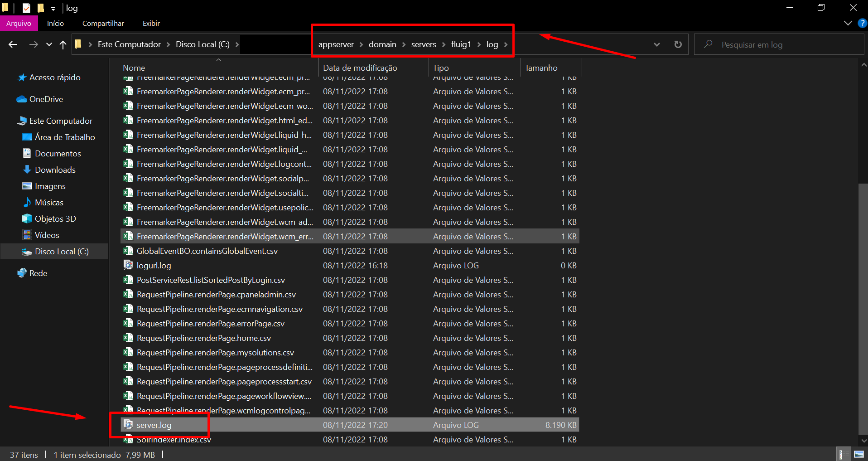Image resolution: width=868 pixels, height=461 pixels.
Task: Open address bar history dropdown
Action: tap(657, 44)
